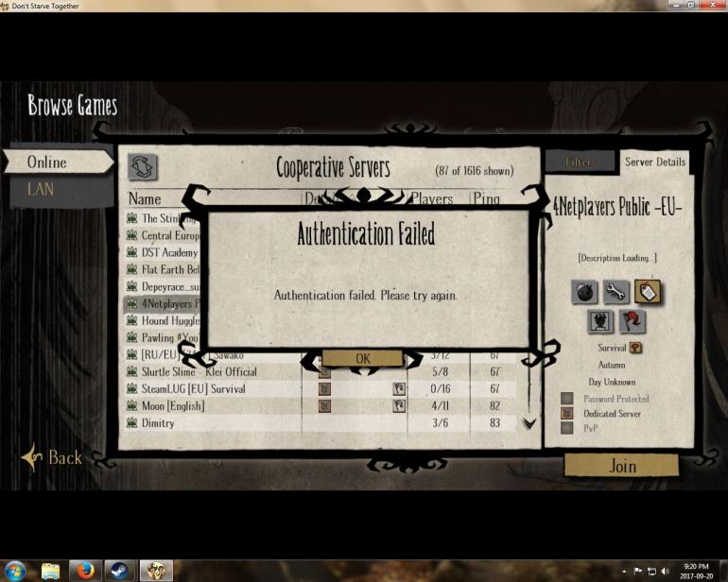Toggle the Dedicated Server checkbox
The image size is (728, 582).
pos(567,413)
